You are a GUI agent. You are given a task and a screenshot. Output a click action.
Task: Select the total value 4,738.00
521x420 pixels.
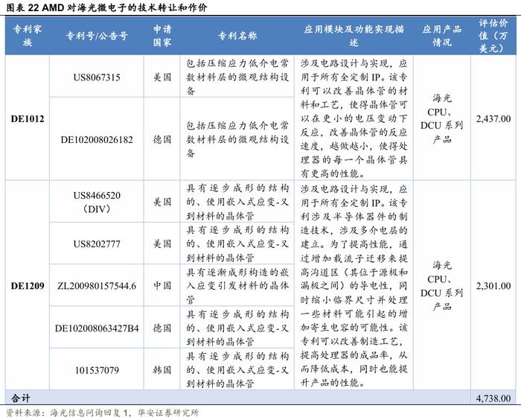pos(493,398)
